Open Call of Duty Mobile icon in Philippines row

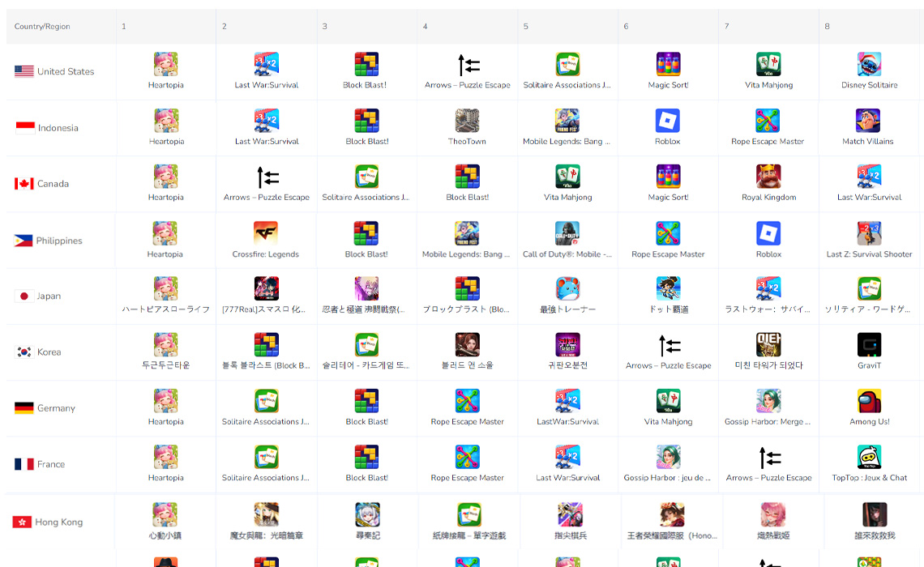pyautogui.click(x=567, y=233)
